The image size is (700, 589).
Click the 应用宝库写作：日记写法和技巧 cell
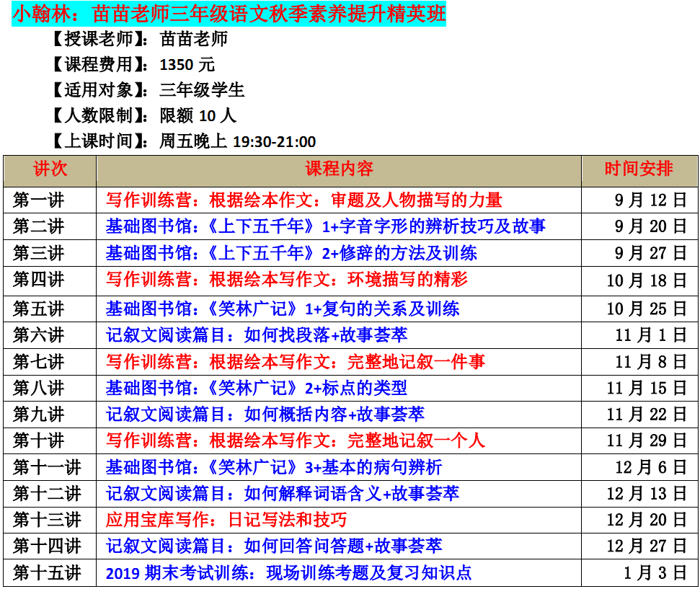tap(226, 520)
